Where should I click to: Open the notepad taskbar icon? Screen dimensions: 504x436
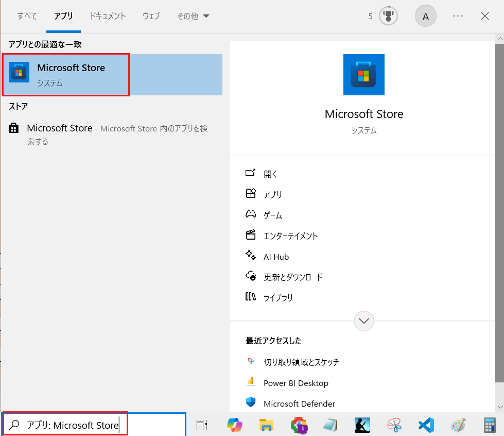point(330,425)
